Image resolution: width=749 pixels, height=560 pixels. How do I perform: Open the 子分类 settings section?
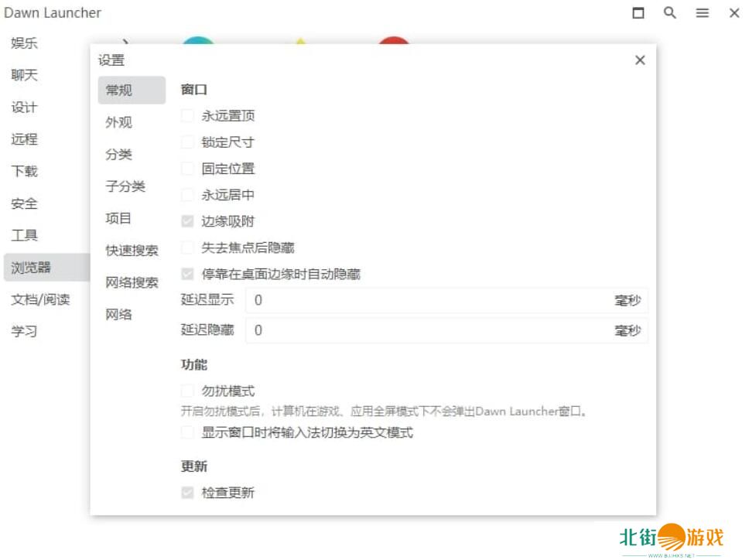[125, 186]
